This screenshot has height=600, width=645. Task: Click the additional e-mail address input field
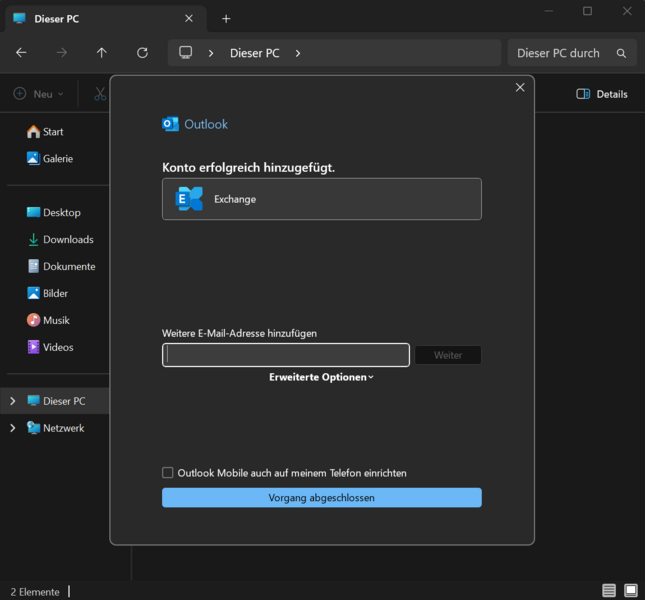286,355
